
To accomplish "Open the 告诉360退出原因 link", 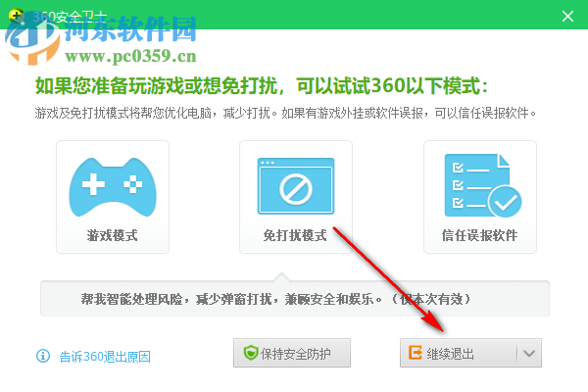I will tap(105, 357).
